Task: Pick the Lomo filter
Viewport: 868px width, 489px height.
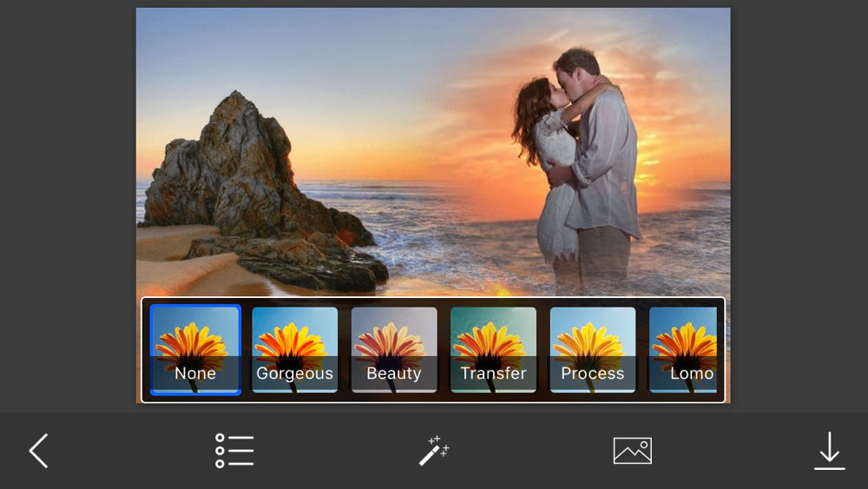Action: point(683,350)
